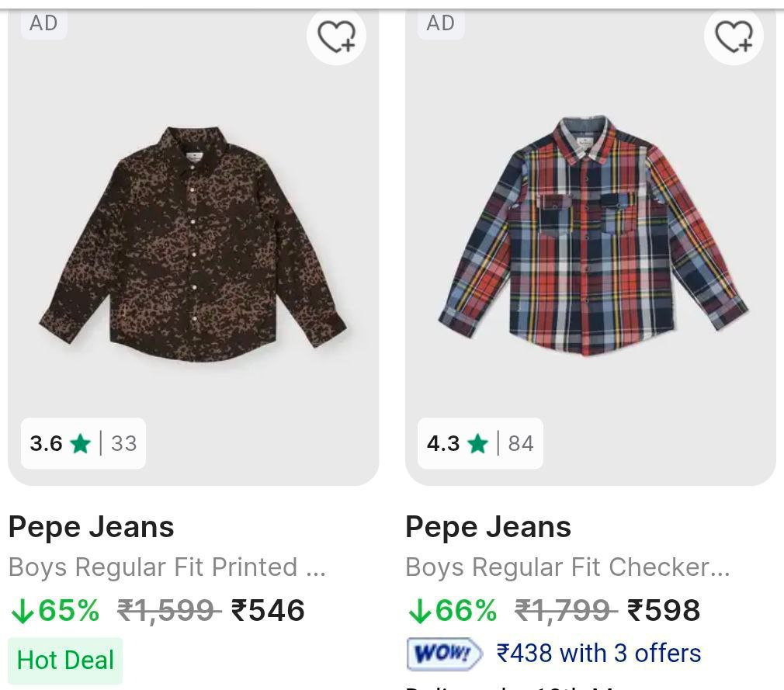784x690 pixels.
Task: Tap the heart-plus wishlist icon on the left card
Action: point(336,36)
